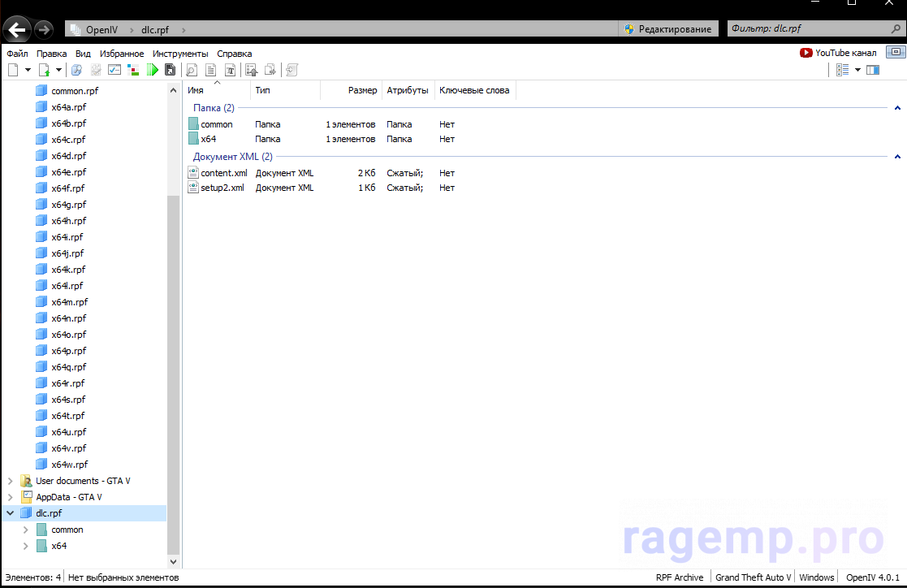Open the view mode dropdown arrow
907x588 pixels.
pos(857,70)
